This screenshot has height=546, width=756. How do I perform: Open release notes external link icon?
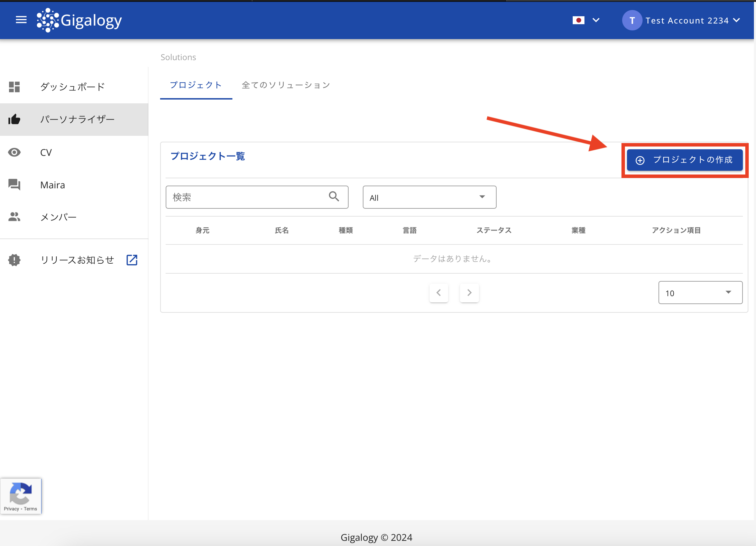132,260
